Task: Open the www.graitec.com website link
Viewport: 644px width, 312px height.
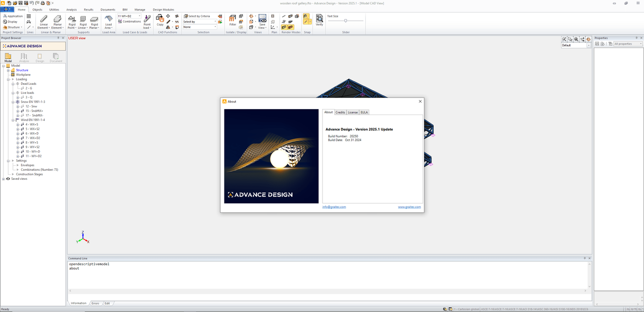Action: click(x=410, y=207)
